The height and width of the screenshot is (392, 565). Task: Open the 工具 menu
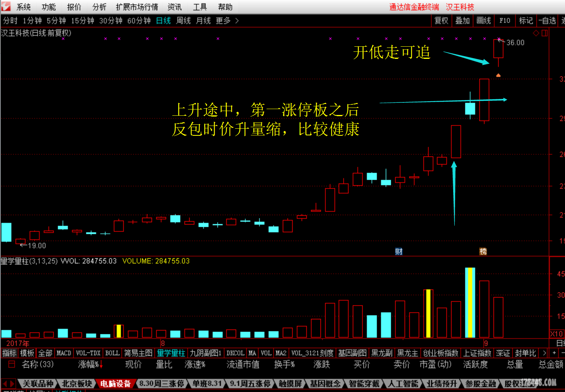click(x=200, y=7)
